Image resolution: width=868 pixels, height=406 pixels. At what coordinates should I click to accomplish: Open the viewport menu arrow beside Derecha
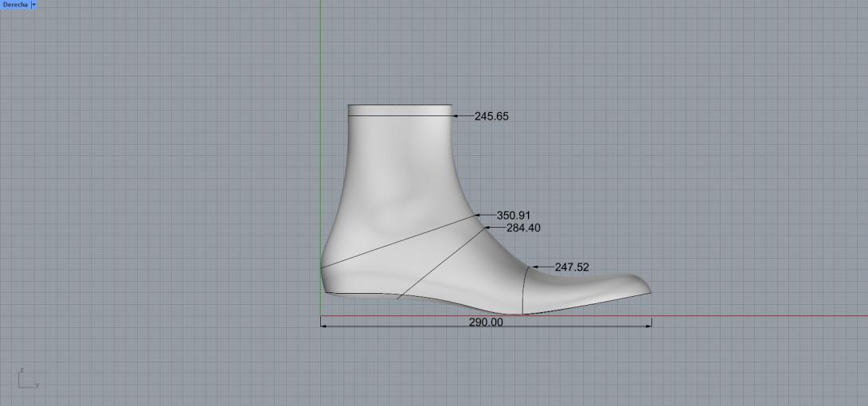(x=33, y=5)
